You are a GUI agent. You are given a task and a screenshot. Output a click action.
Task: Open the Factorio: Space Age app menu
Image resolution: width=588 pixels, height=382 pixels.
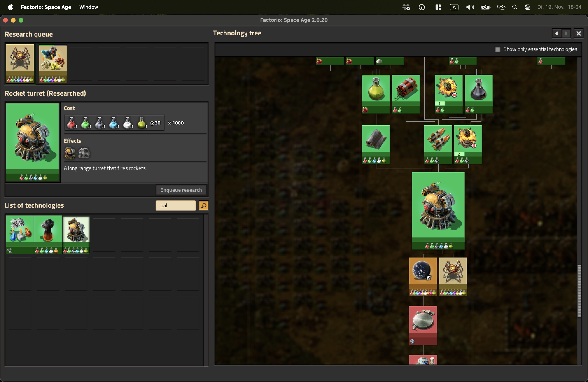46,7
